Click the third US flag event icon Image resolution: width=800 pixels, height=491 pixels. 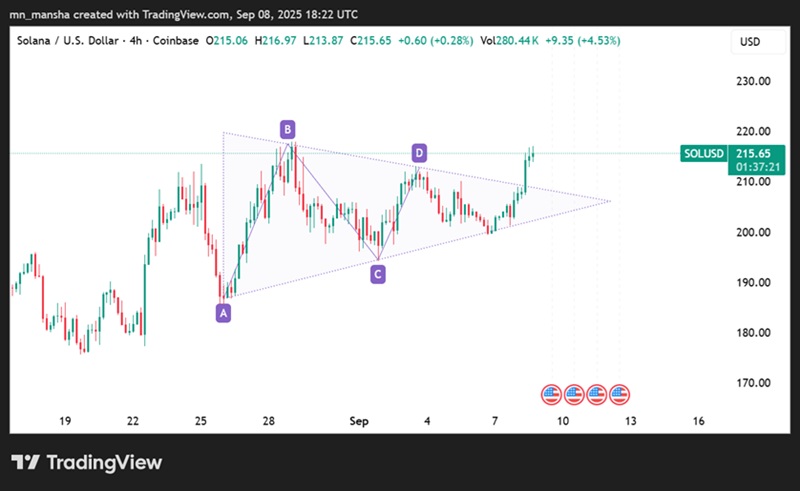pyautogui.click(x=596, y=394)
